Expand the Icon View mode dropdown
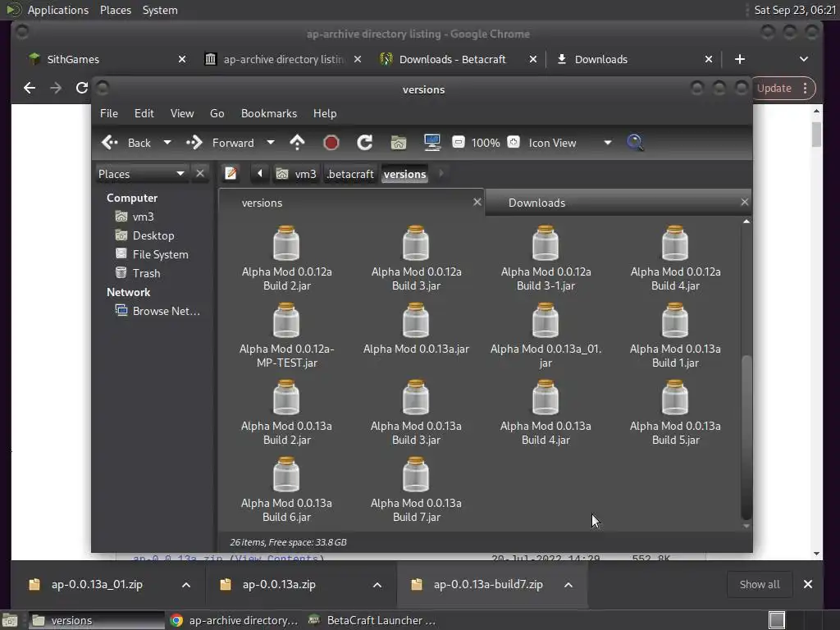This screenshot has width=840, height=630. click(607, 143)
